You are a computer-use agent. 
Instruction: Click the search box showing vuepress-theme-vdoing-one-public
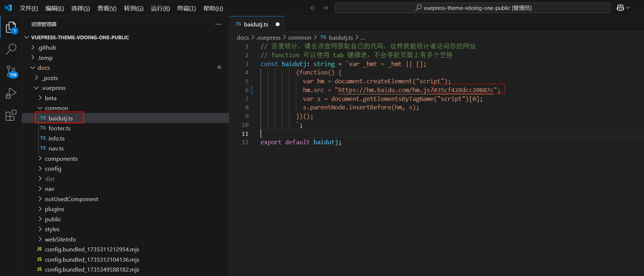[x=473, y=8]
